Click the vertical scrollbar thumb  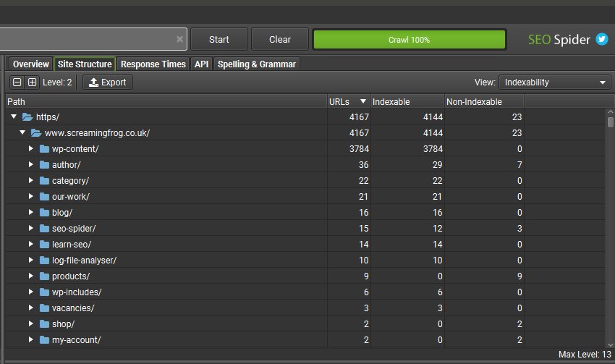tap(610, 122)
